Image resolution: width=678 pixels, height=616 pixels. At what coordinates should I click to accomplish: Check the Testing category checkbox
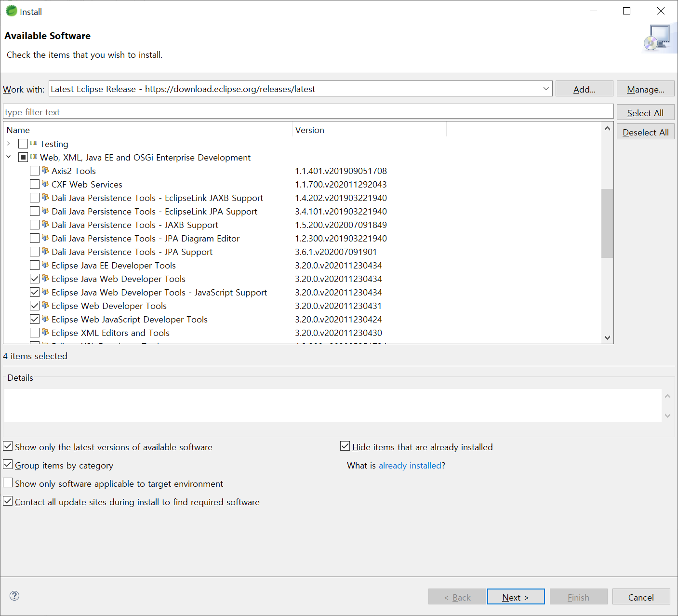point(23,144)
